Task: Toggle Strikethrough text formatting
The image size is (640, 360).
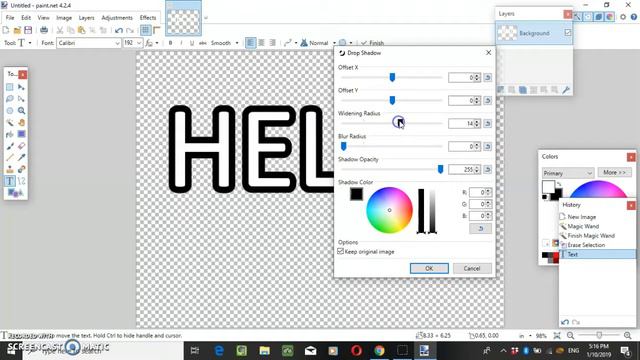Action: [x=202, y=43]
